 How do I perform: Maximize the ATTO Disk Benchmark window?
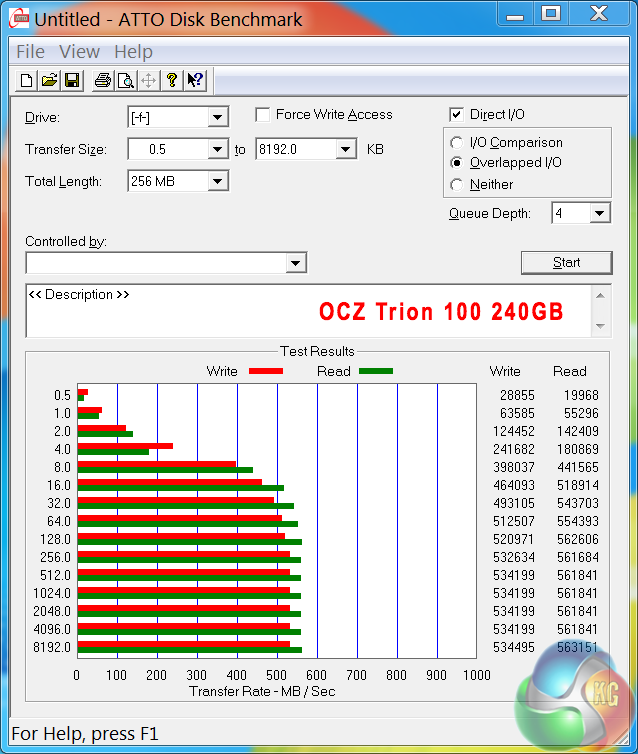(x=551, y=13)
